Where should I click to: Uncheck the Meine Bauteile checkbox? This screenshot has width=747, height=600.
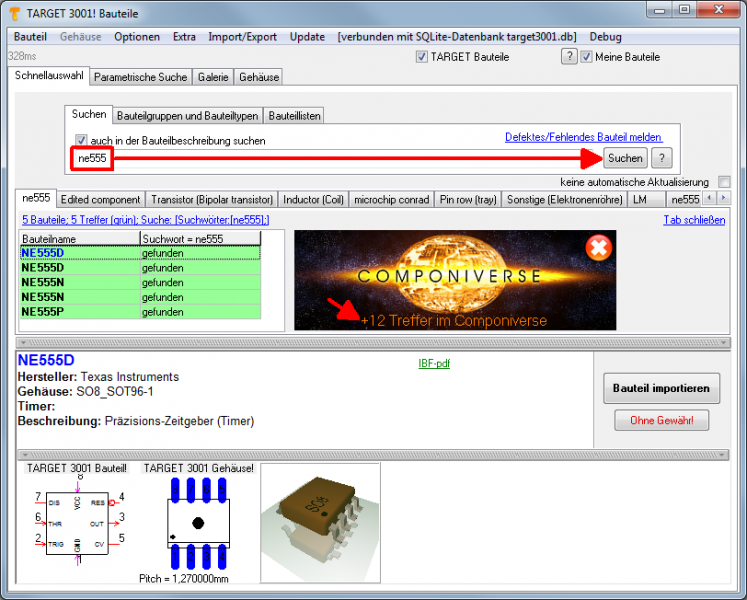click(586, 57)
